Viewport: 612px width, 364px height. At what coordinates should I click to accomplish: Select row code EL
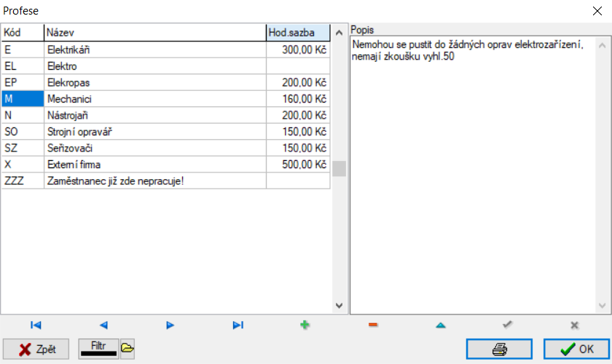(23, 66)
